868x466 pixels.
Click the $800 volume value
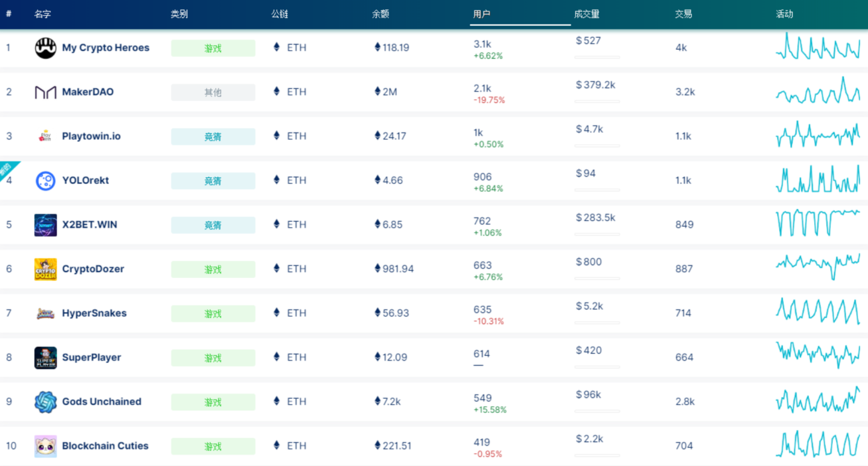coord(589,262)
